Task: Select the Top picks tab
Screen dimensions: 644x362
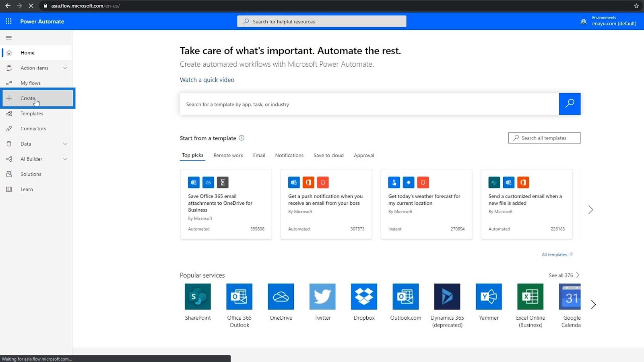Action: [192, 155]
